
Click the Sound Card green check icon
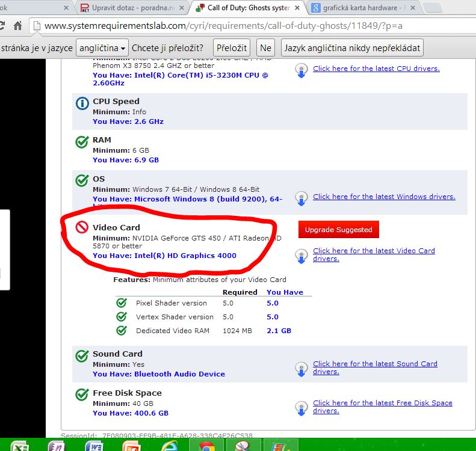click(82, 356)
